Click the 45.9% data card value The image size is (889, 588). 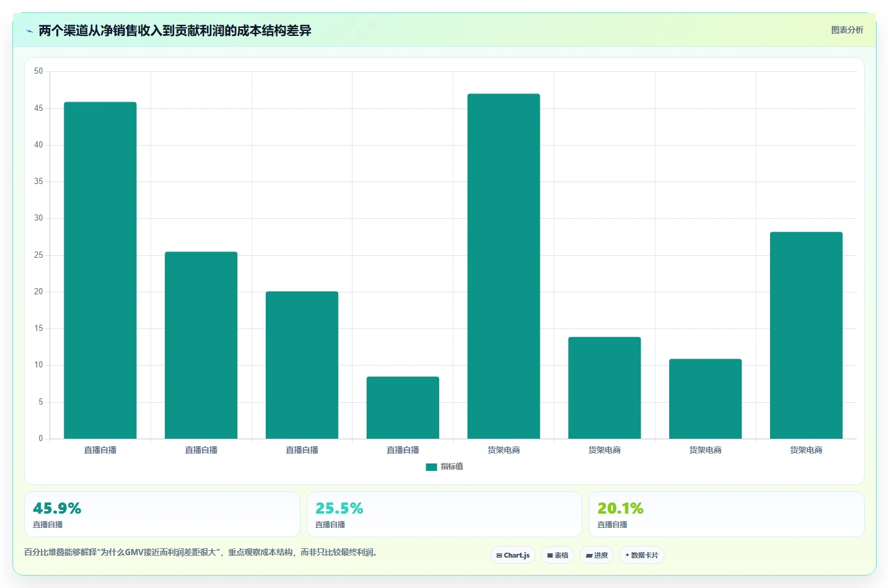point(57,509)
